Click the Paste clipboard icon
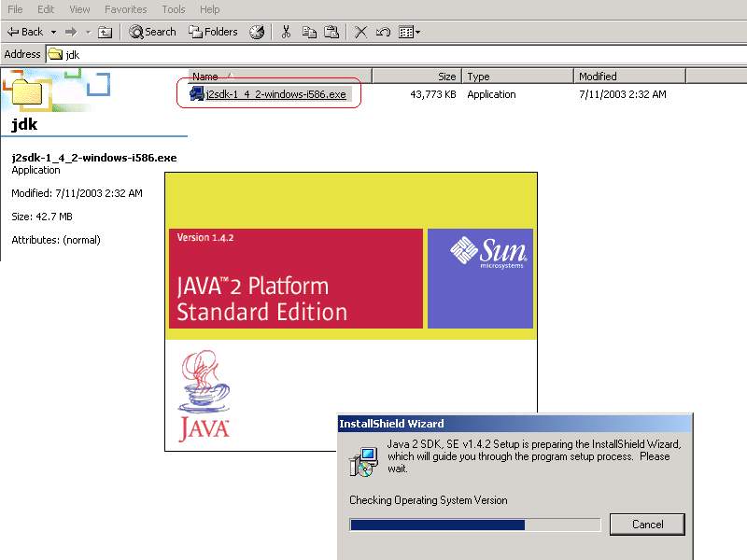747x560 pixels. [331, 32]
